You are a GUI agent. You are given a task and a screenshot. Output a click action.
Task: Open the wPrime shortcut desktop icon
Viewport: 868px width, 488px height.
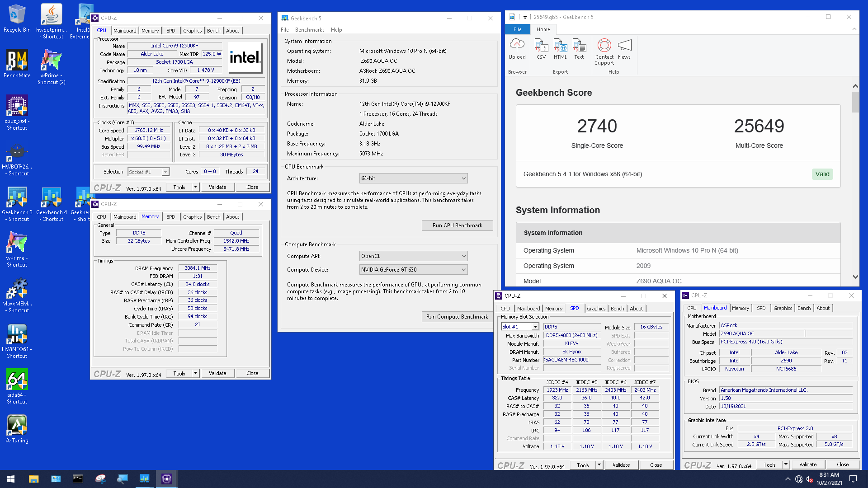(17, 249)
